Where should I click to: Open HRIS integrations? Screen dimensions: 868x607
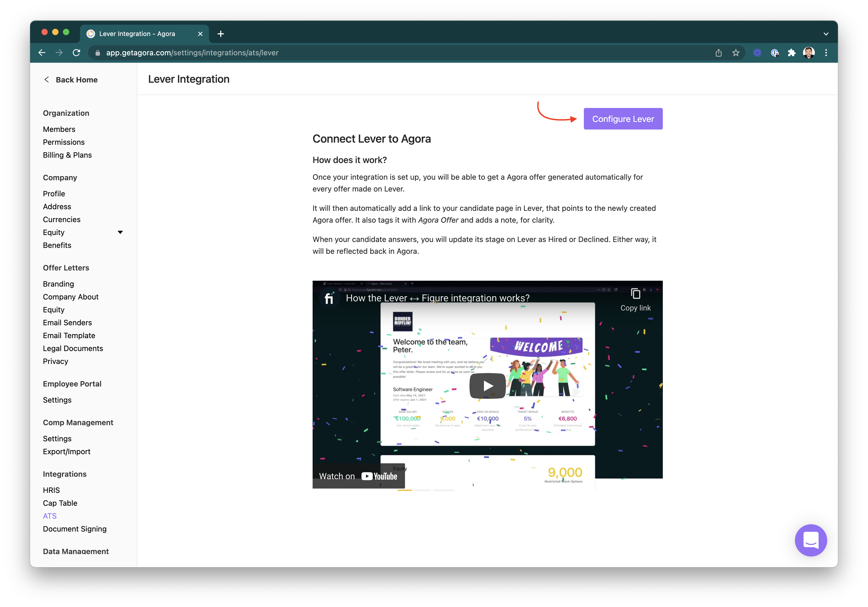click(51, 490)
